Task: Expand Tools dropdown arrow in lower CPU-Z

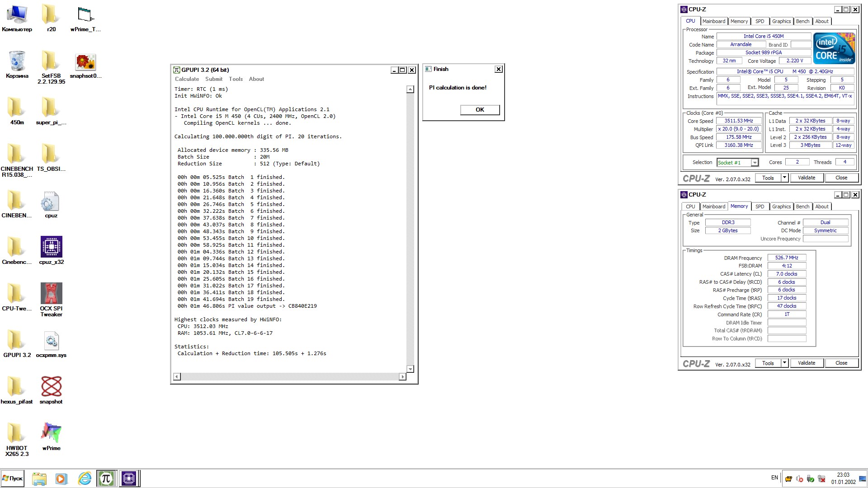Action: [x=785, y=363]
